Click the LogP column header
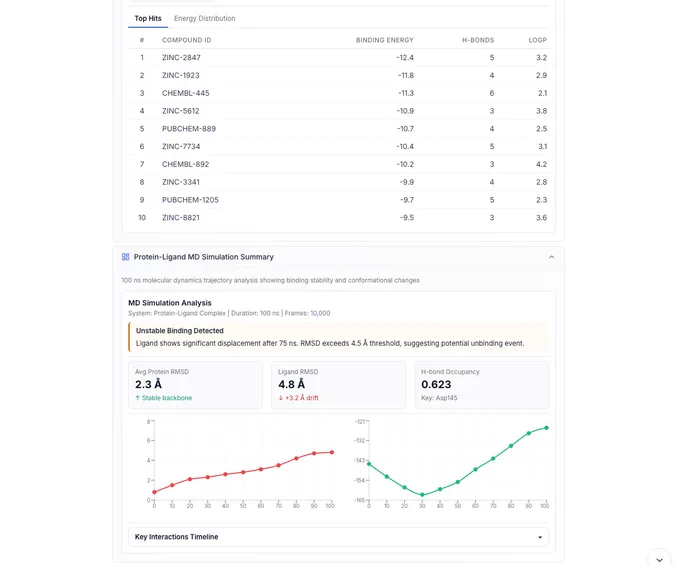The height and width of the screenshot is (566, 680). tap(537, 40)
